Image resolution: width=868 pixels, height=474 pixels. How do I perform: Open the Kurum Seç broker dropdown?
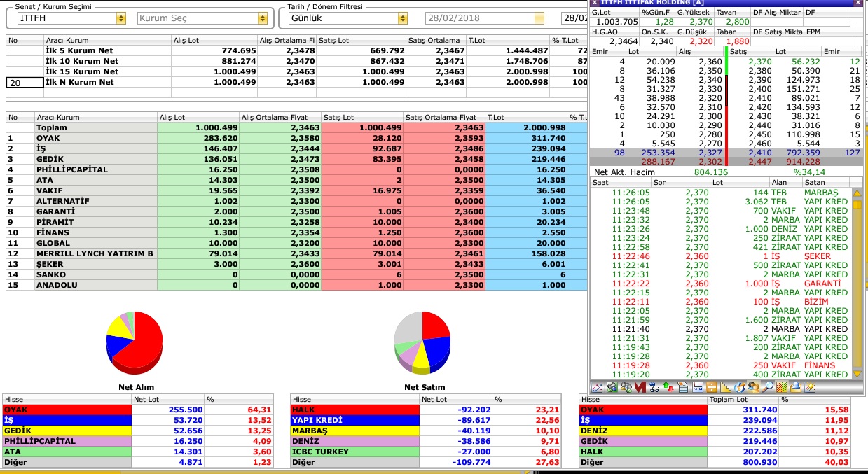pyautogui.click(x=263, y=19)
